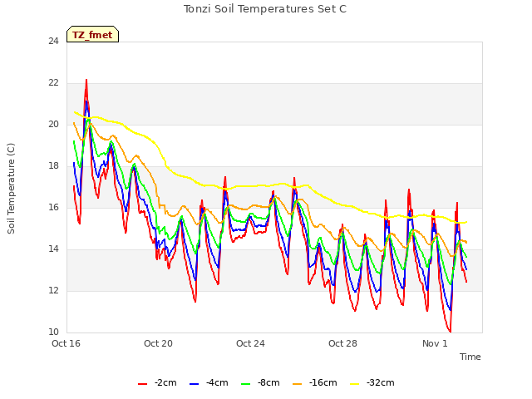Click the Oct 16 x-axis tick label
The width and height of the screenshot is (532, 399).
66,343
